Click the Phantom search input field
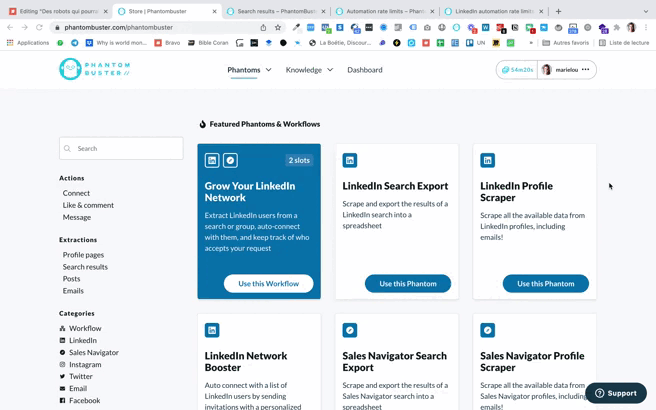The image size is (656, 410). (x=121, y=149)
